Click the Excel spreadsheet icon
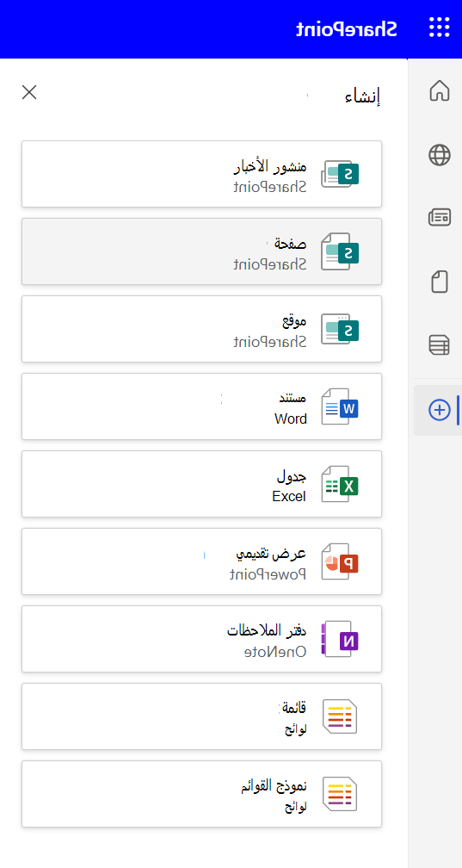 (341, 484)
